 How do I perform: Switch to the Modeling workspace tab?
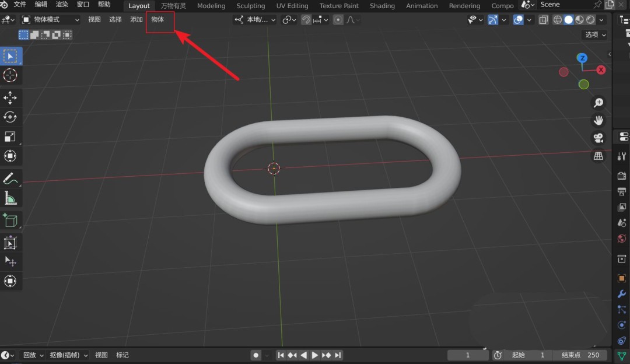211,6
